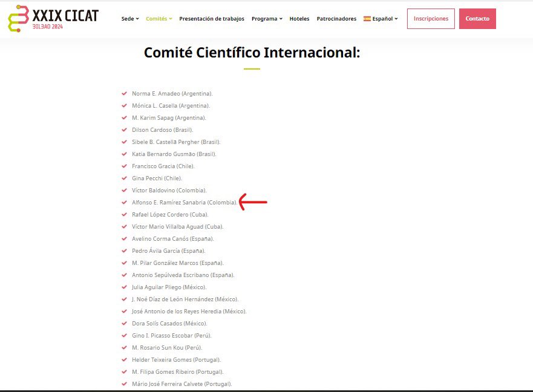533x392 pixels.
Task: Click the Contacto button
Action: [x=477, y=19]
